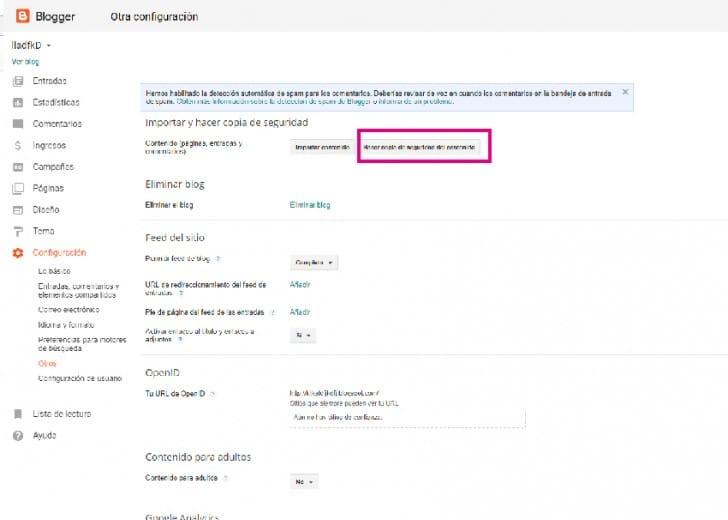The width and height of the screenshot is (728, 520).
Task: Click the 'Otra configuración' page title
Action: 154,17
